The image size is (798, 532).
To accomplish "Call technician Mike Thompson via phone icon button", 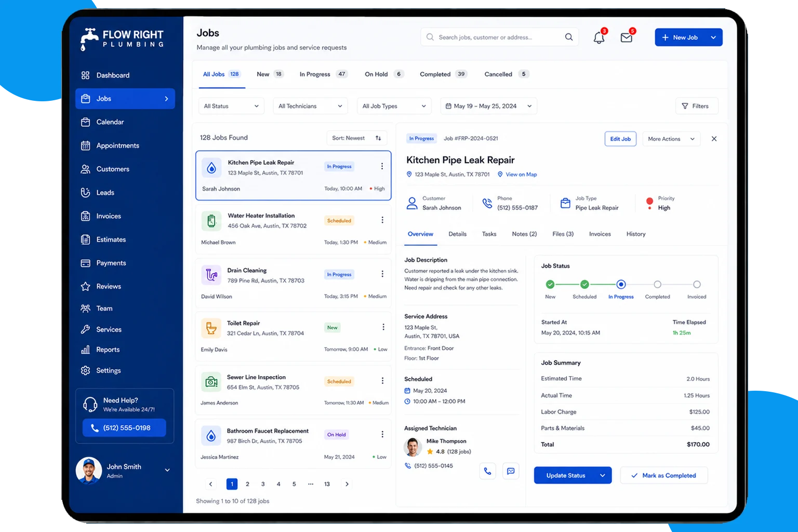I will coord(487,471).
